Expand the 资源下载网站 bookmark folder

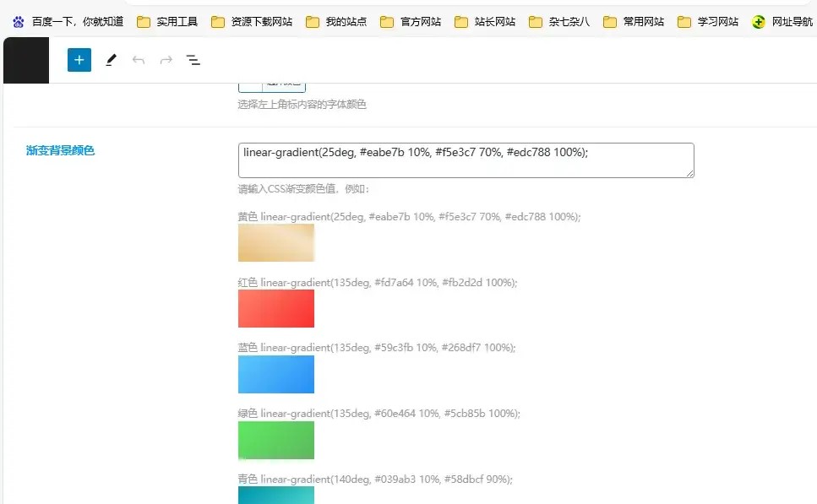coord(252,21)
